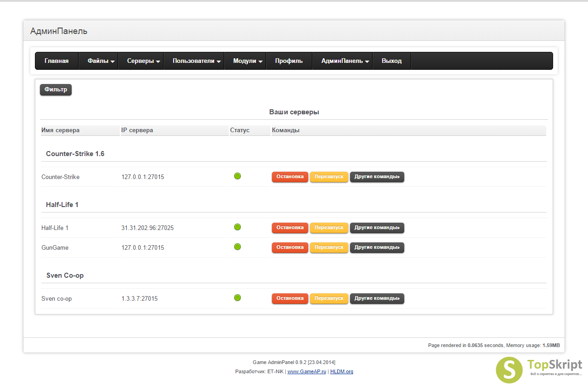Click Выход to log out

pyautogui.click(x=392, y=61)
